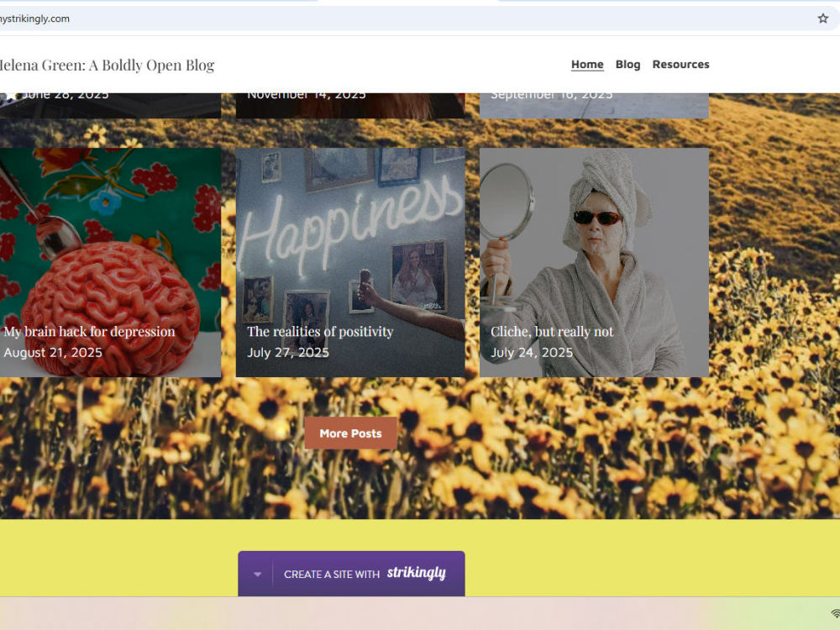Expand the Strikingly banner dropdown arrow
This screenshot has height=630, width=840.
(257, 575)
